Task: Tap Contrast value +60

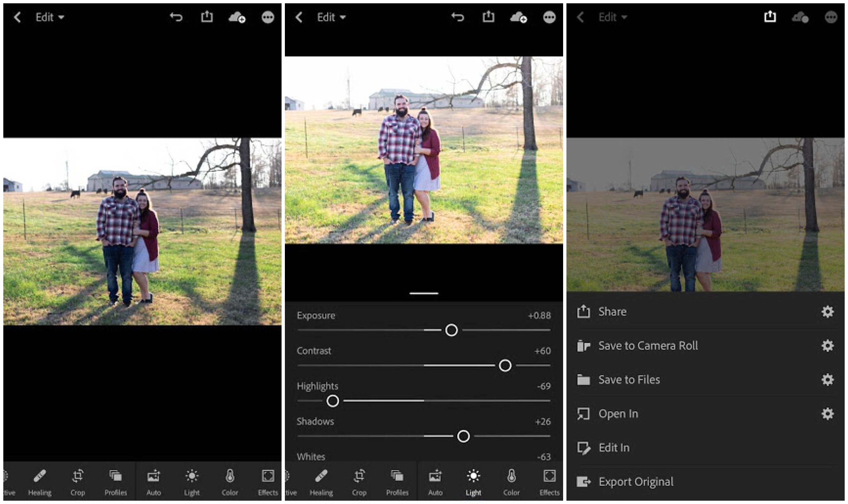Action: (x=542, y=351)
